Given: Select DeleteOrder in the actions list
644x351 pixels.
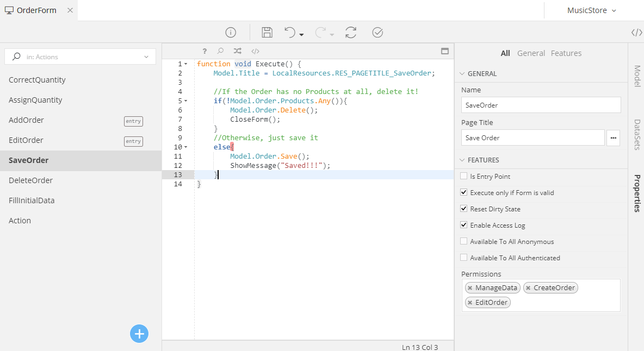Looking at the screenshot, I should tap(30, 180).
